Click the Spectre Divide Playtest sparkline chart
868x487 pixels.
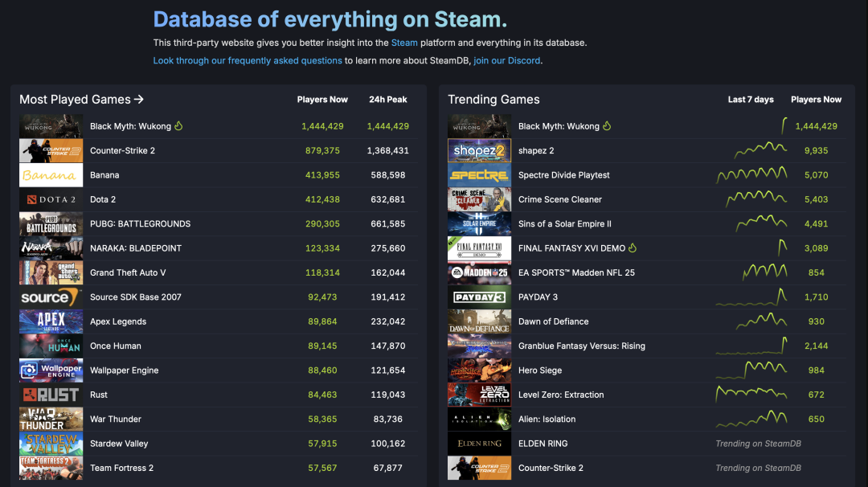point(751,175)
